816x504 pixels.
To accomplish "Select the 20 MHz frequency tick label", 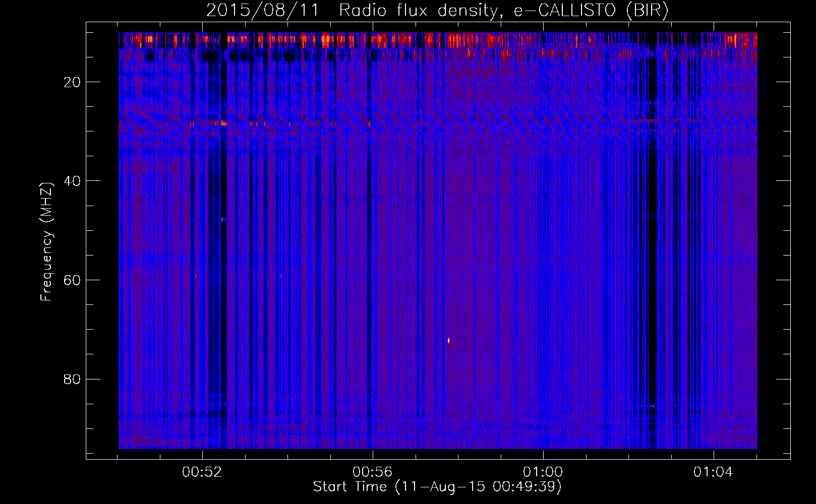I will 73,82.
